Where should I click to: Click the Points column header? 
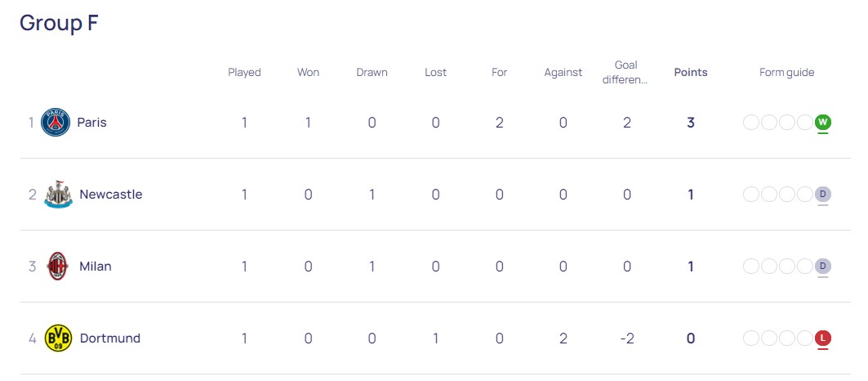tap(690, 73)
